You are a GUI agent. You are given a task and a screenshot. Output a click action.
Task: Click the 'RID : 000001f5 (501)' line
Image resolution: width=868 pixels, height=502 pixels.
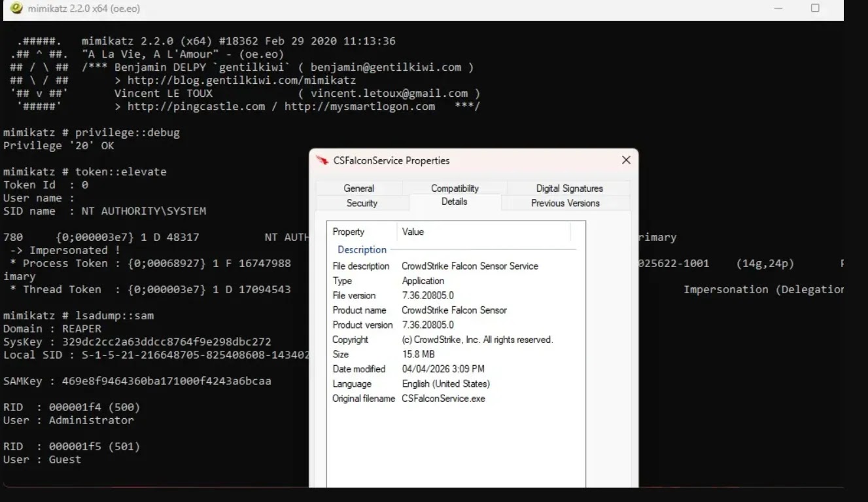(72, 446)
